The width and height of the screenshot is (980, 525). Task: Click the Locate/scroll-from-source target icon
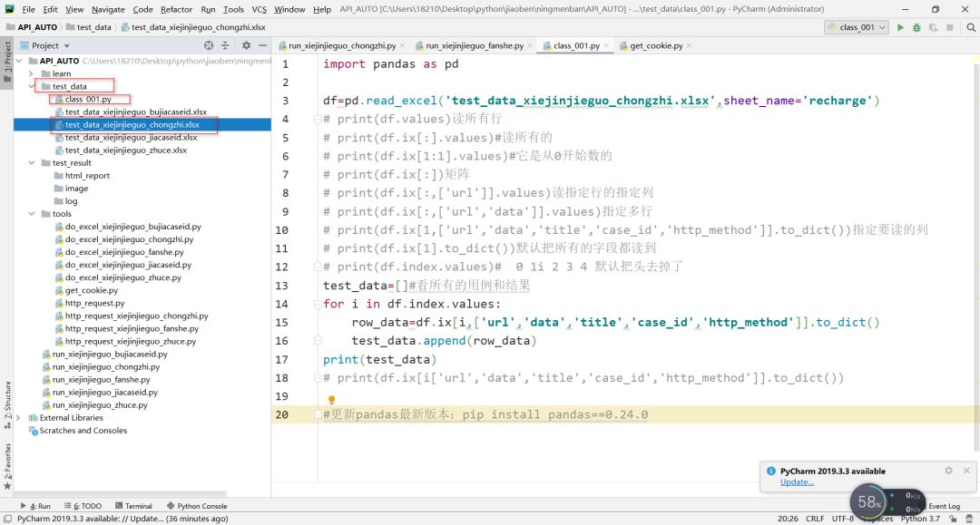tap(208, 45)
